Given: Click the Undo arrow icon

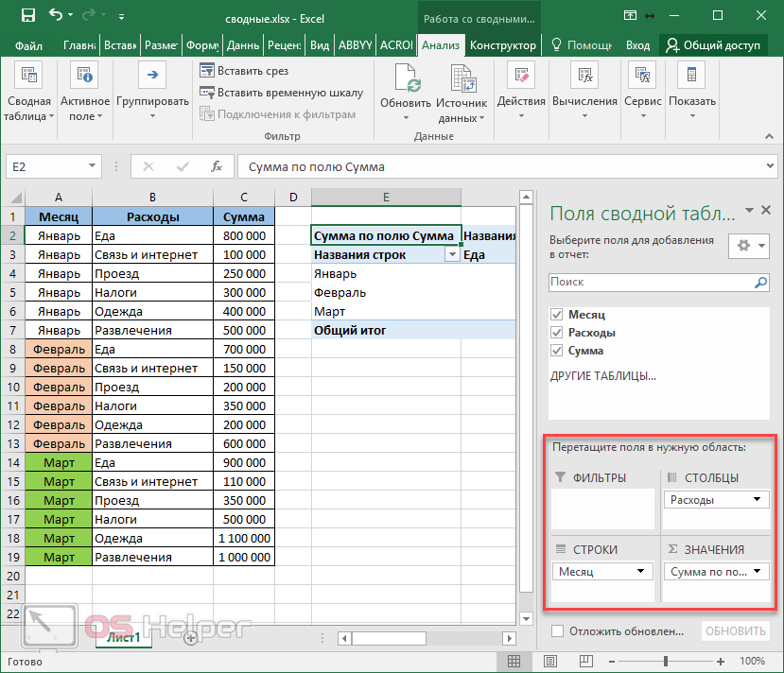Looking at the screenshot, I should point(56,16).
